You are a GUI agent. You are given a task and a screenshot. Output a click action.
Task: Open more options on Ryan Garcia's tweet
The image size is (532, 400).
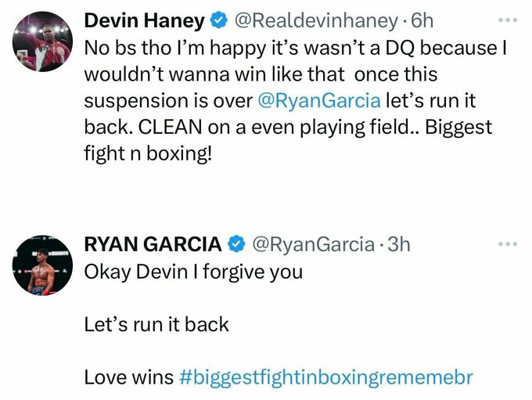coord(509,244)
